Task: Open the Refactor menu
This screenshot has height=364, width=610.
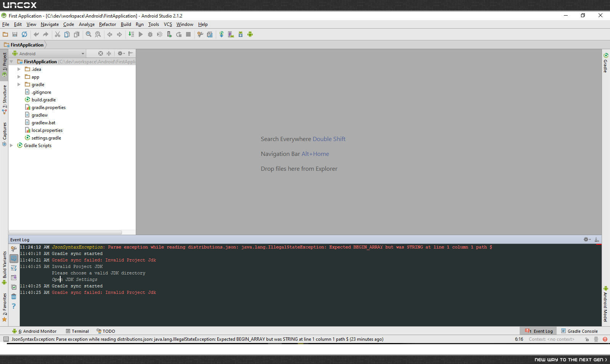Action: click(108, 24)
